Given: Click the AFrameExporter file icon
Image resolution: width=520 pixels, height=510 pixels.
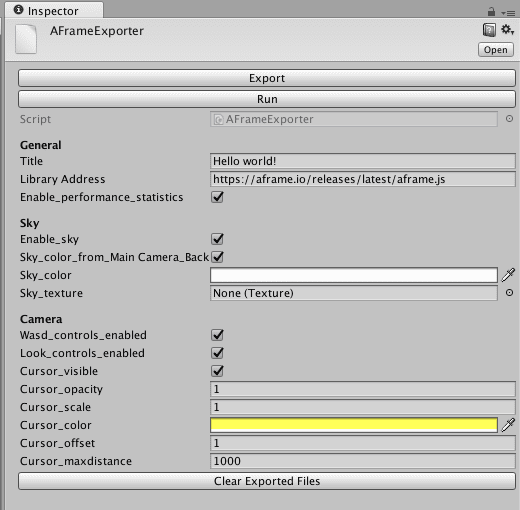Looking at the screenshot, I should pos(26,39).
